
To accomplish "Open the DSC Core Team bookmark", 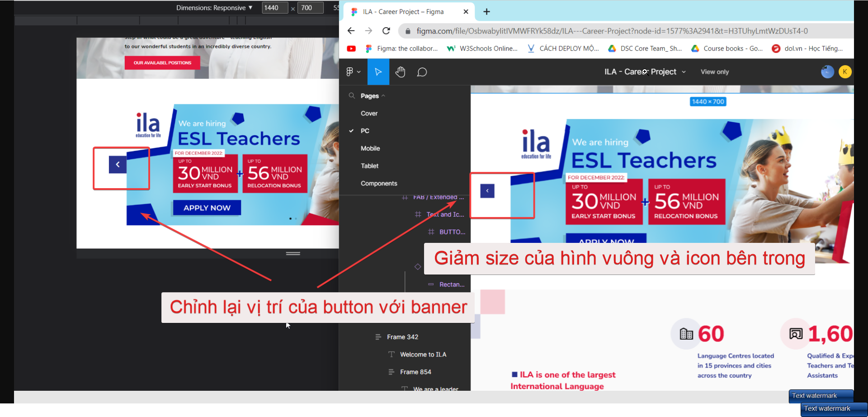I will pos(645,48).
